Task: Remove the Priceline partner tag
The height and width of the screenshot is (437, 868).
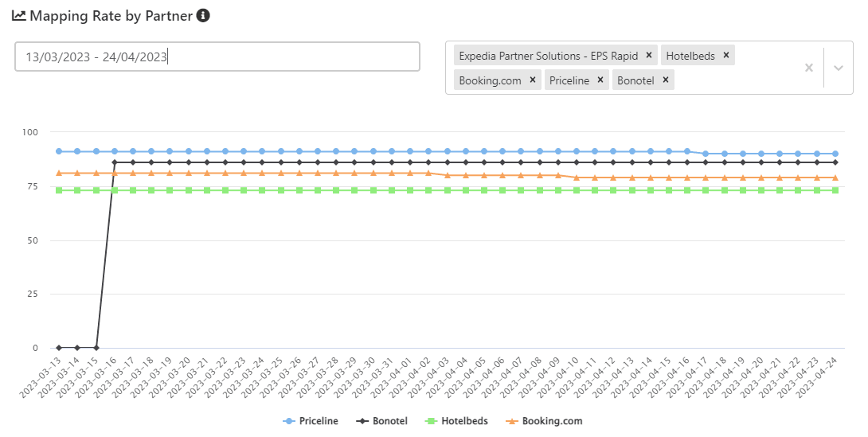Action: (600, 80)
